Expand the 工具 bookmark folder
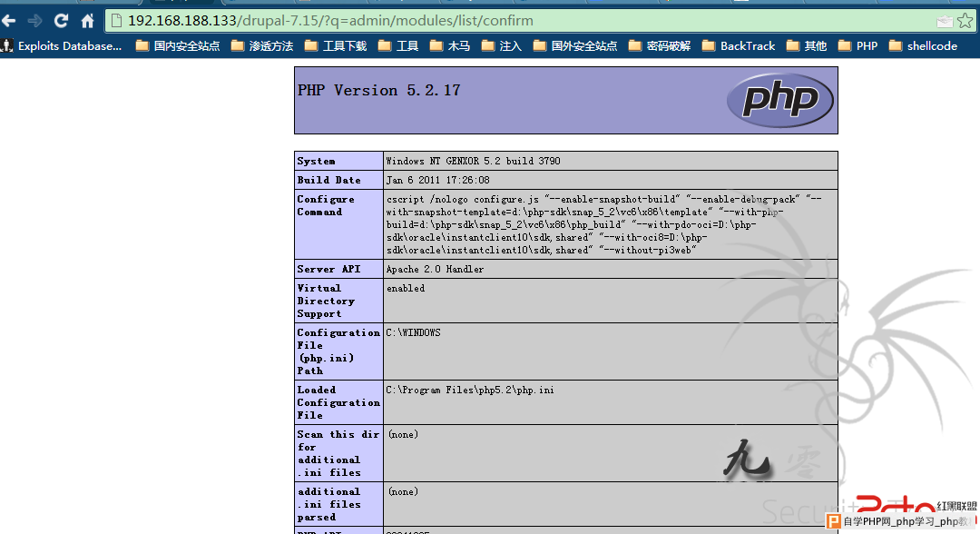This screenshot has width=980, height=534. [x=398, y=45]
